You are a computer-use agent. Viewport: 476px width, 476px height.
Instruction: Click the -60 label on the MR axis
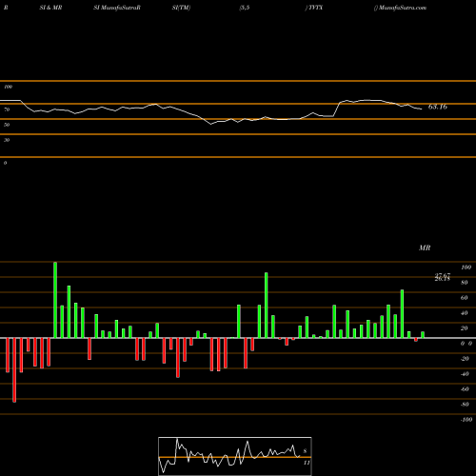pos(465,389)
